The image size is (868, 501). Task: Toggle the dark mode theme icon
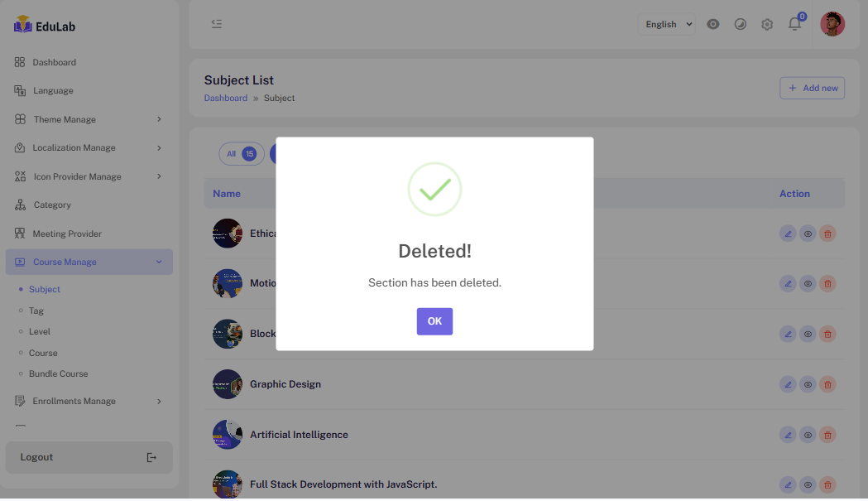click(x=741, y=24)
